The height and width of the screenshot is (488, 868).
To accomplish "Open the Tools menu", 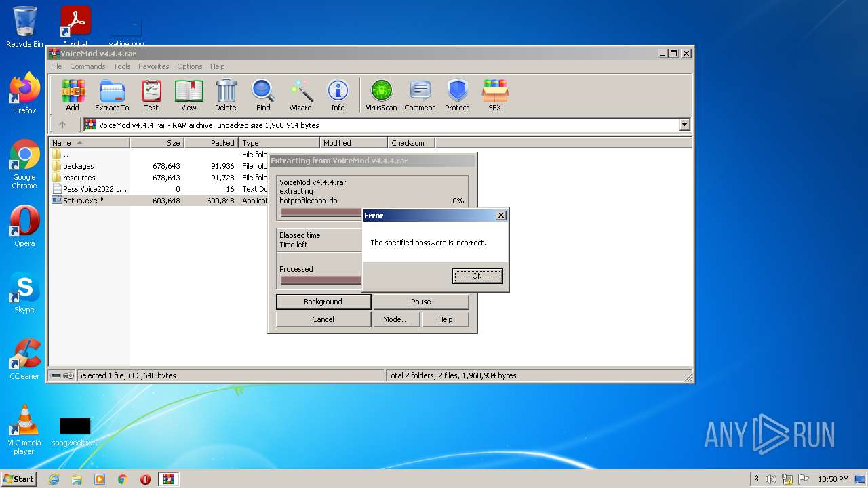I will [x=122, y=66].
